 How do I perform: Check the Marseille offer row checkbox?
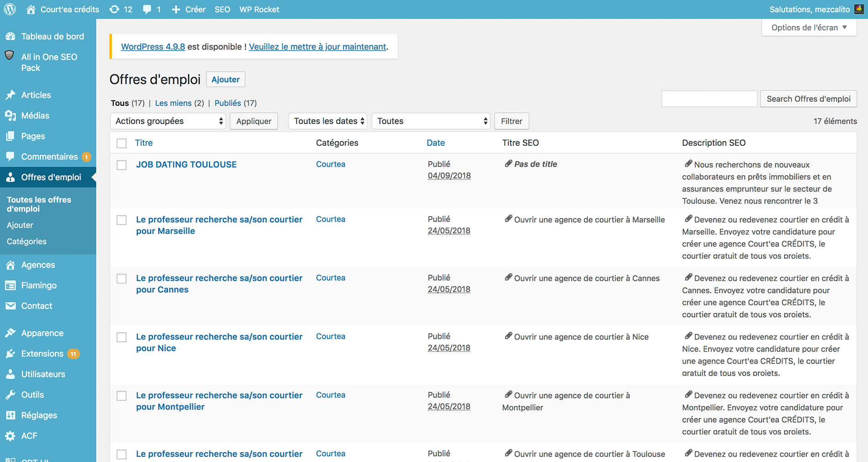pos(122,220)
